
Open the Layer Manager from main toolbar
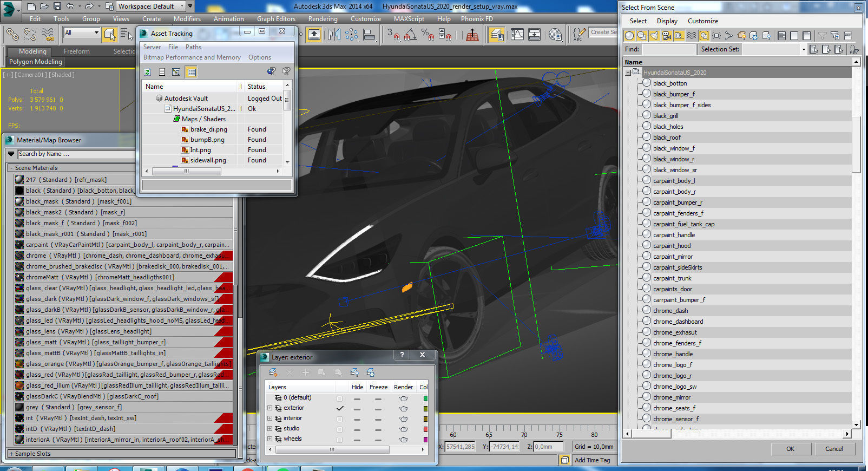click(497, 35)
